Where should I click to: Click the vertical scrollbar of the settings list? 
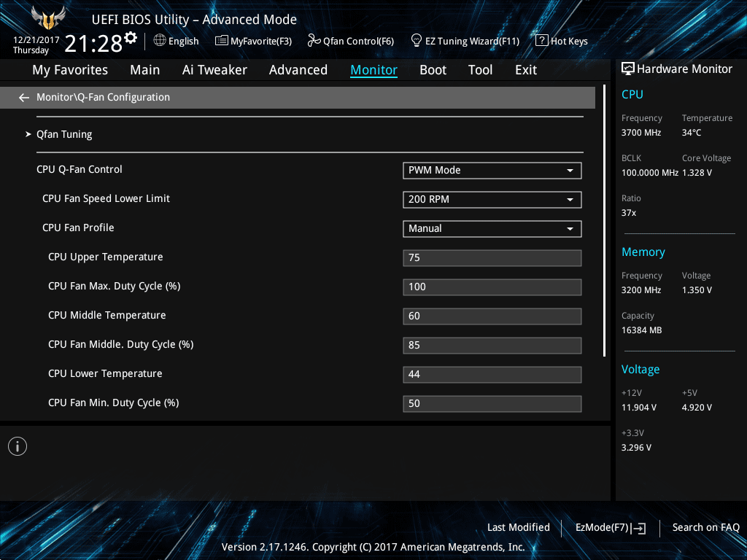point(604,220)
